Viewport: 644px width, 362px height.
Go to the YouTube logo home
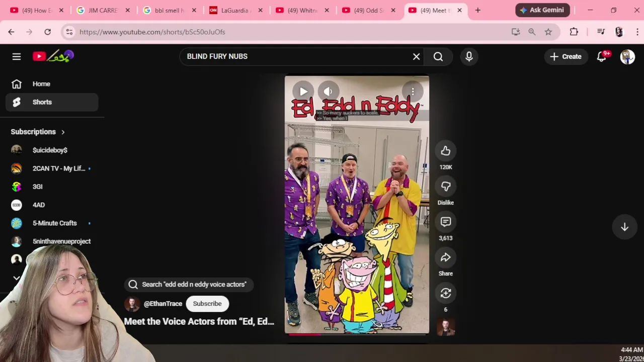click(53, 56)
